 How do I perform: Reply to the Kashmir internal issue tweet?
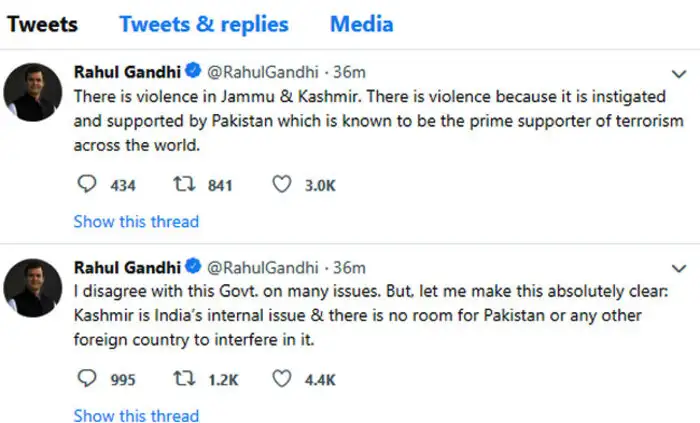(x=88, y=379)
